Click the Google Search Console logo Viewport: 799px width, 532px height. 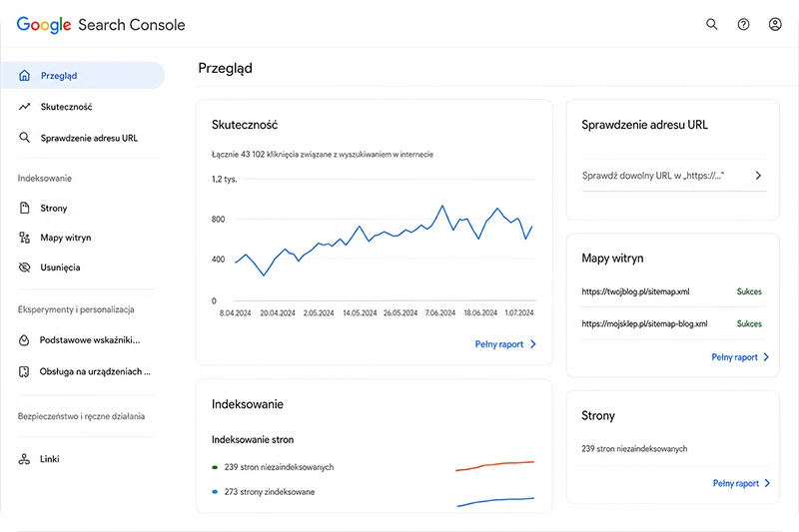tap(101, 24)
